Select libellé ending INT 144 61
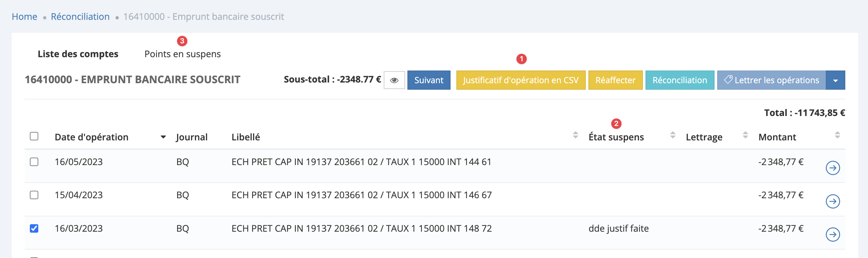 coord(361,162)
